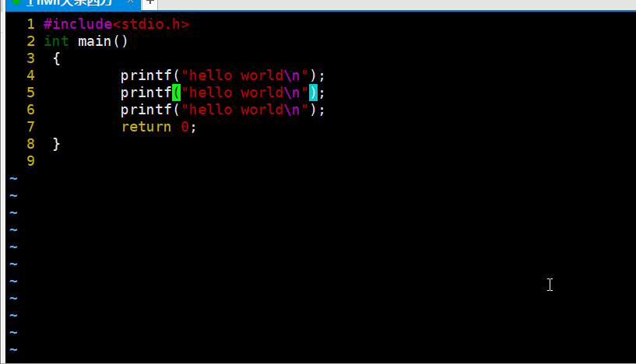Click the first tilde below line 9
Screen dimensions: 636x364
(x=13, y=178)
